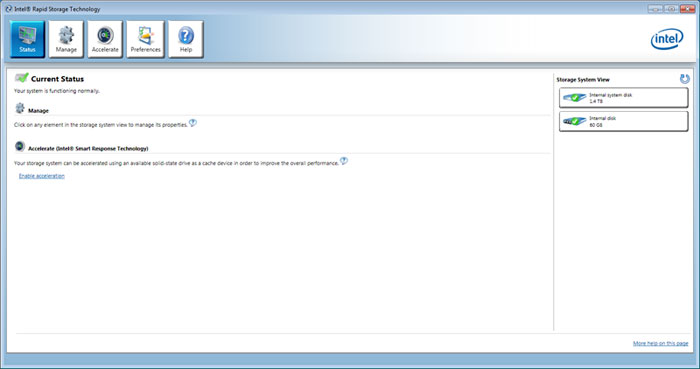Minimize the Rapid Storage Technology window

pyautogui.click(x=655, y=8)
